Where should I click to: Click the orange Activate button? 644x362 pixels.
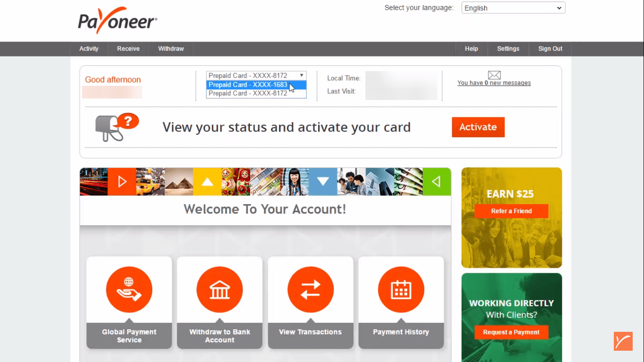(478, 127)
